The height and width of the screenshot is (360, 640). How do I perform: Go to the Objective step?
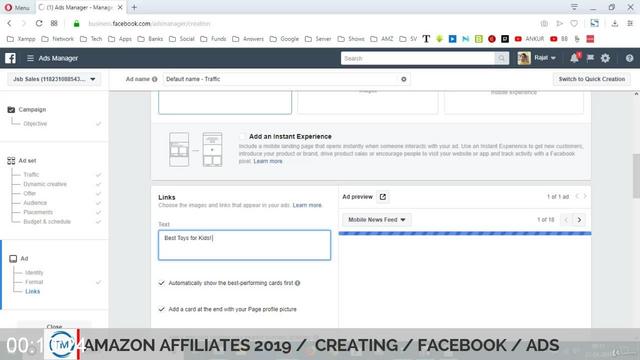35,124
